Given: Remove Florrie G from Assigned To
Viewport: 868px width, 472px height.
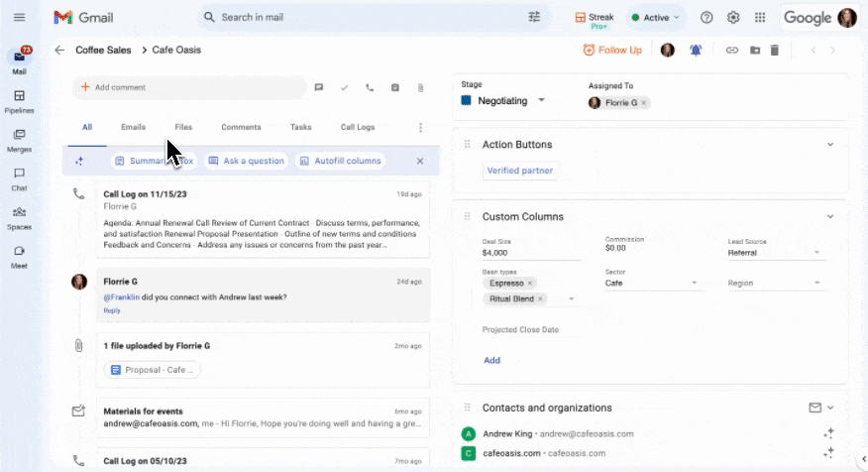Looking at the screenshot, I should coord(644,102).
